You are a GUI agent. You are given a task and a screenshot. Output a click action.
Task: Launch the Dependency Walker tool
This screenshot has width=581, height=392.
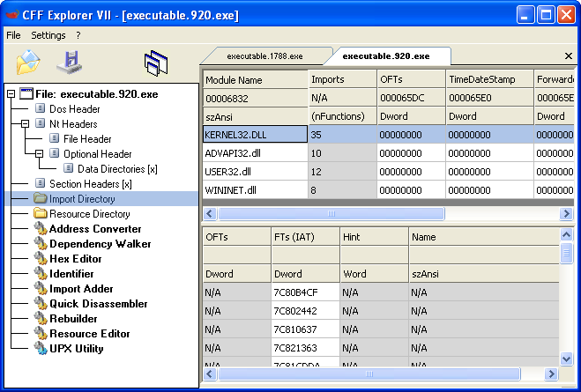pos(100,244)
